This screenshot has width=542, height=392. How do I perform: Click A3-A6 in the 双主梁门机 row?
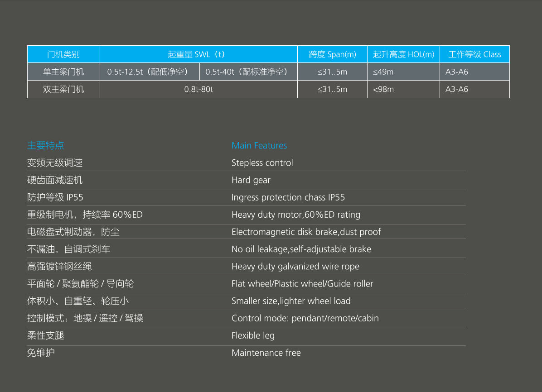click(474, 90)
